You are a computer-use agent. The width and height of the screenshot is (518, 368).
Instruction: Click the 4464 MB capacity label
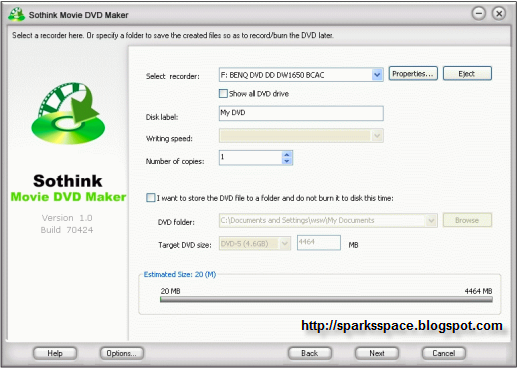(478, 291)
